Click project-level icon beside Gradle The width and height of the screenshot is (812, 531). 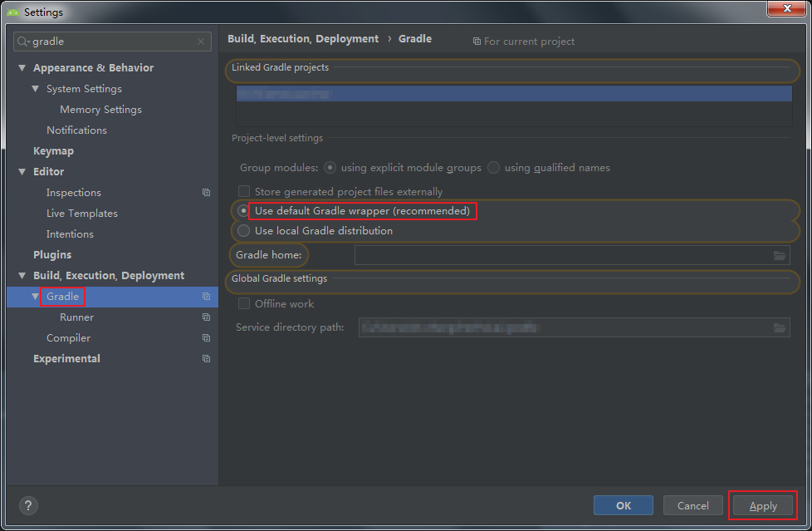click(x=206, y=296)
